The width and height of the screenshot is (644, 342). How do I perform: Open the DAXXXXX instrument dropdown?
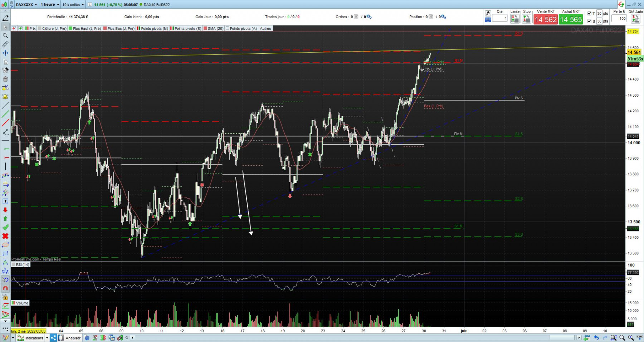point(26,5)
